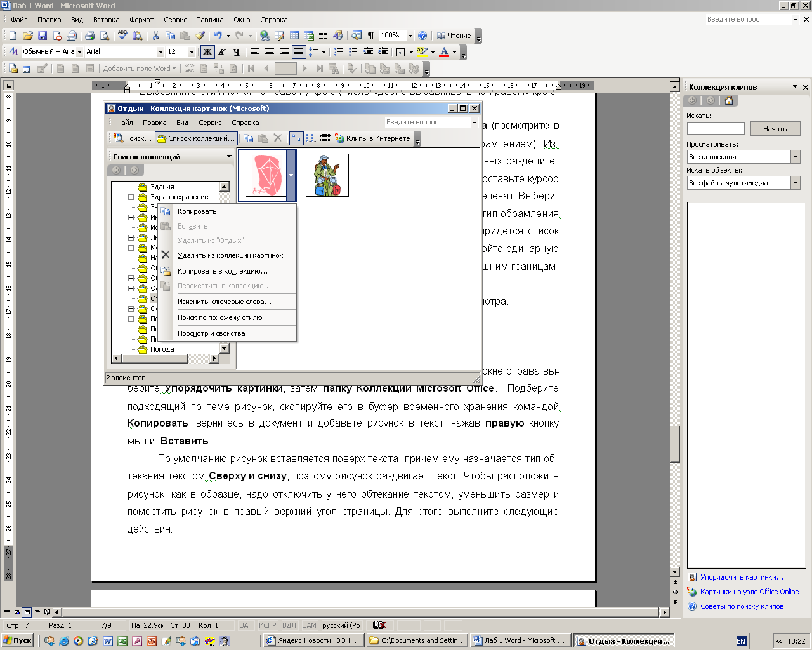Screen dimensions: 812x650
Task: Open the font color dropdown arrow
Action: [x=454, y=52]
